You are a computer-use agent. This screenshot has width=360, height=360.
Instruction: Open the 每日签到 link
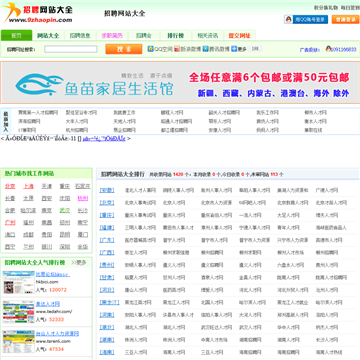coord(350,7)
